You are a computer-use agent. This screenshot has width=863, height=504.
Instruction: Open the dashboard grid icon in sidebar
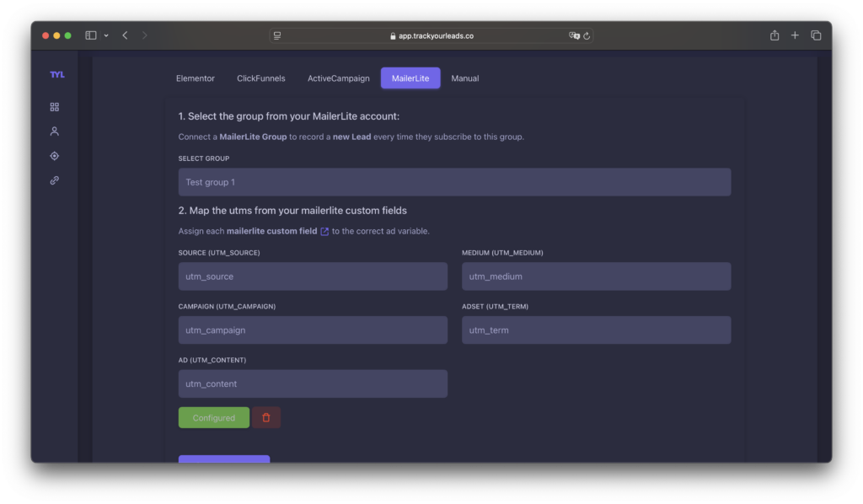(x=55, y=107)
